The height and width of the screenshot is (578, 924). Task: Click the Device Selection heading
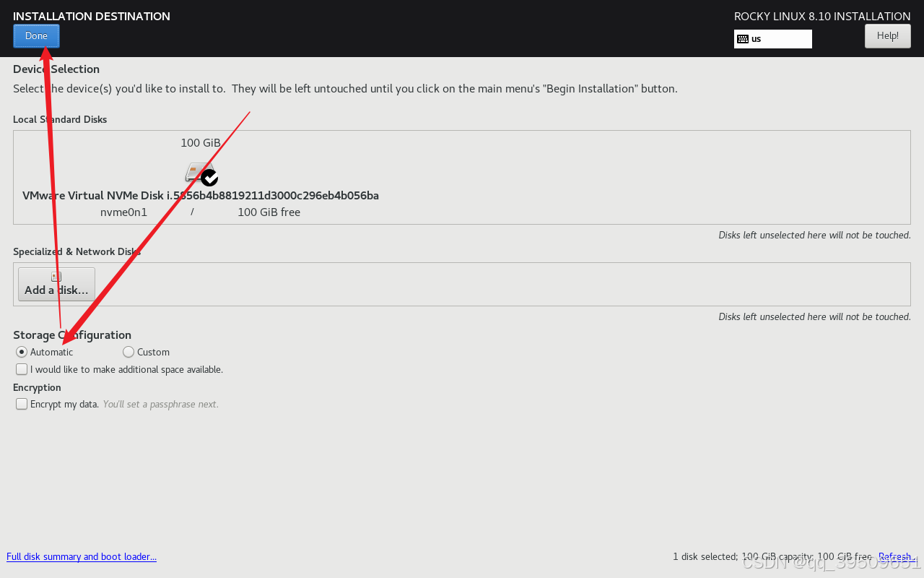(56, 69)
